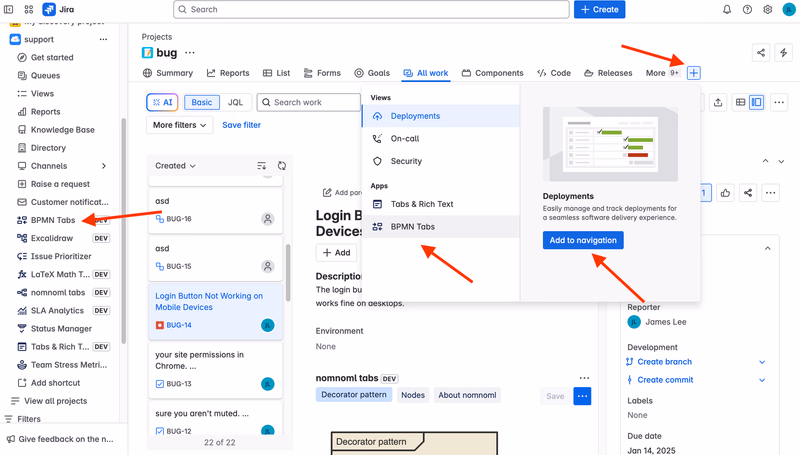
Task: Select Deployments in Views menu
Action: (x=441, y=116)
